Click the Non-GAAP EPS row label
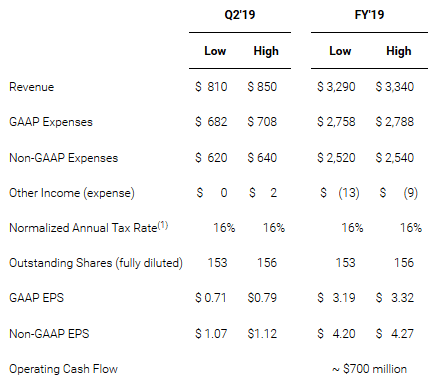This screenshot has width=431, height=388. (x=49, y=334)
